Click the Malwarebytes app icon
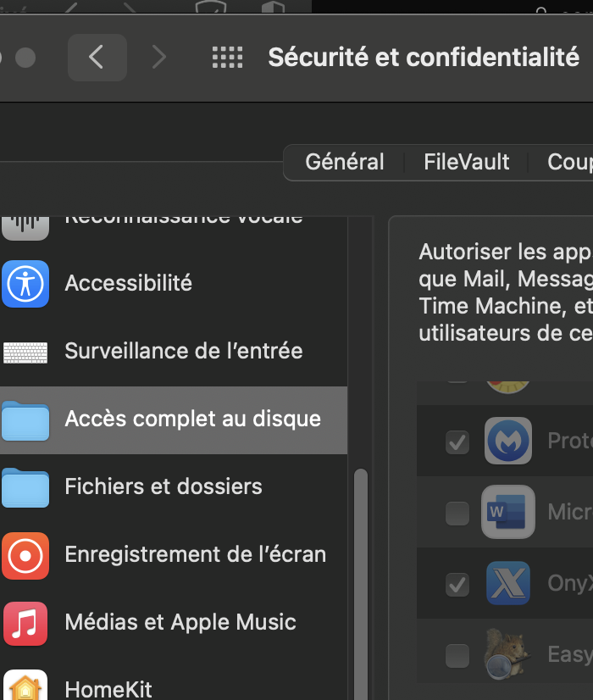 [508, 441]
